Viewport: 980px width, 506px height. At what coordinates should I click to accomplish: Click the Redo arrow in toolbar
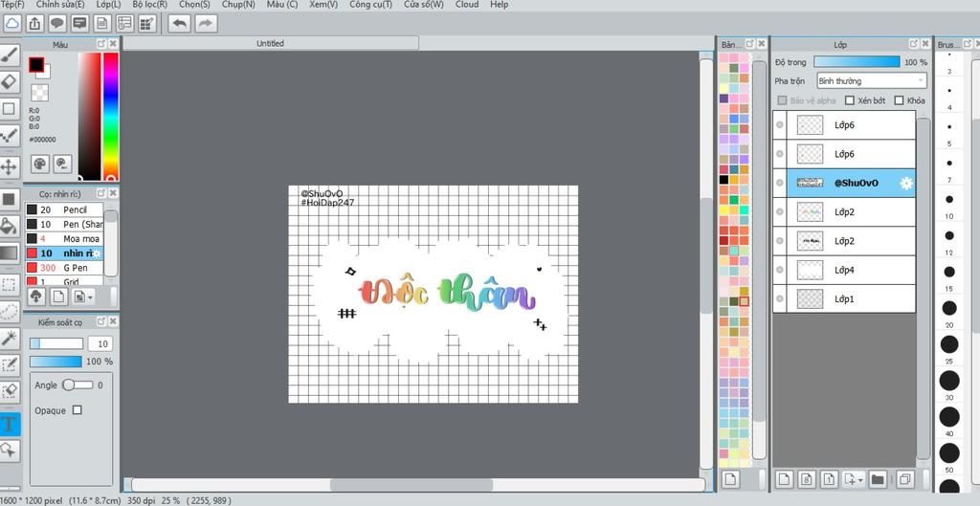(x=206, y=24)
